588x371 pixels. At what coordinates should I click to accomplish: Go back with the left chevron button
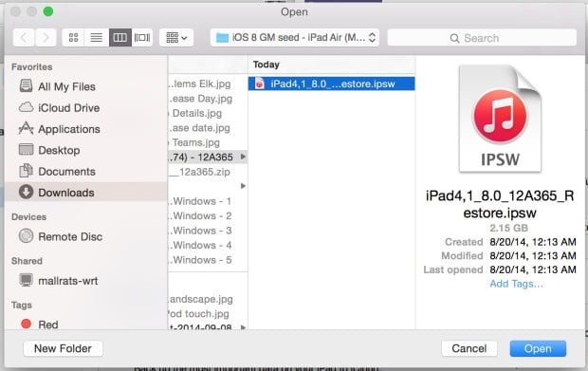click(x=24, y=38)
